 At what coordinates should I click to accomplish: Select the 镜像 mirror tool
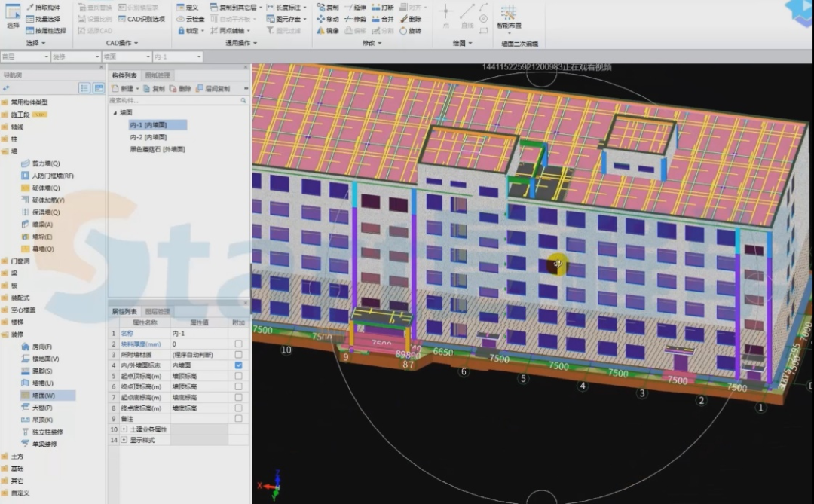(x=328, y=31)
